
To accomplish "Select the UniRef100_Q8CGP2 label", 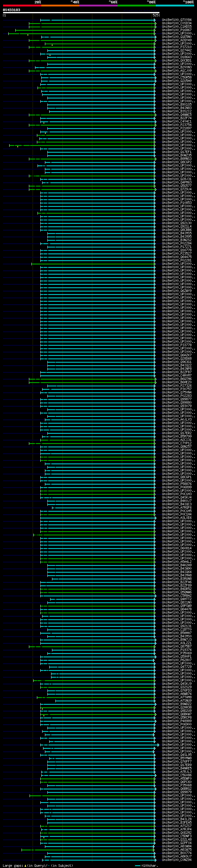I will tap(177, 162).
